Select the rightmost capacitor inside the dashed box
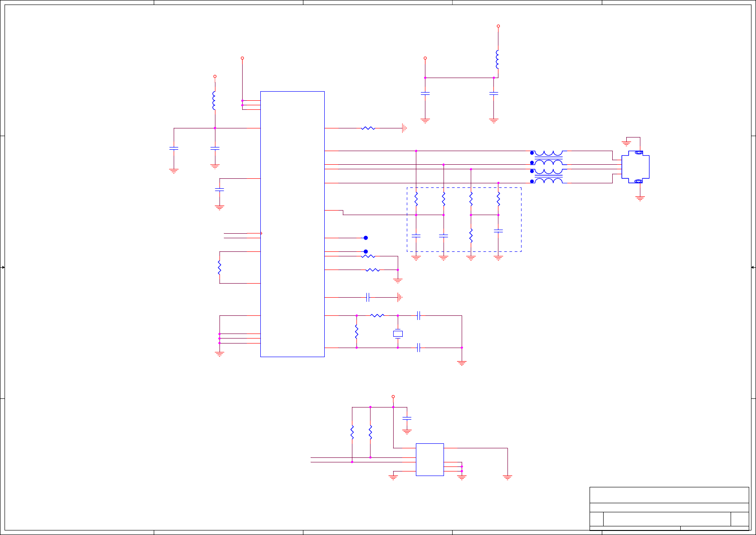 click(x=498, y=231)
